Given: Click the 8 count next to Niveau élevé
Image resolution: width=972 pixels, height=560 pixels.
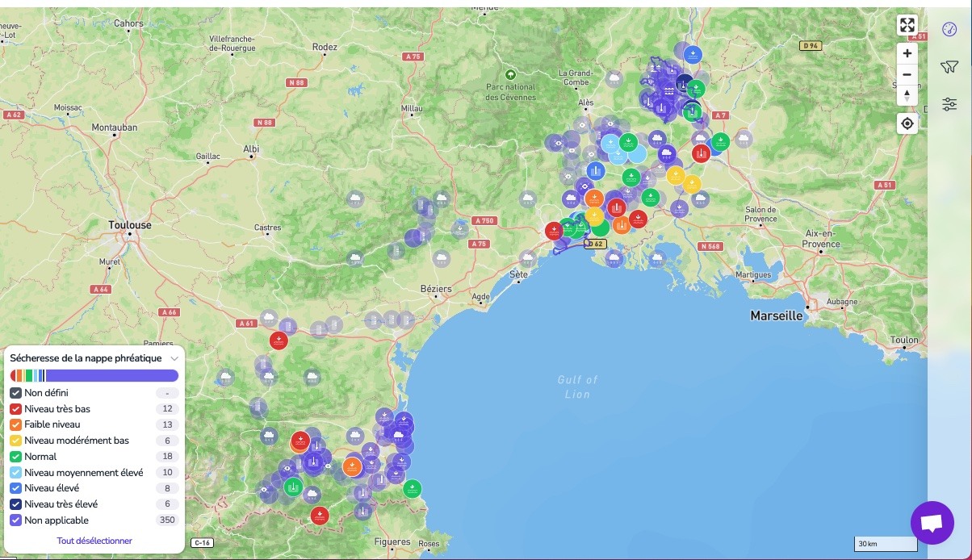Looking at the screenshot, I should point(167,488).
